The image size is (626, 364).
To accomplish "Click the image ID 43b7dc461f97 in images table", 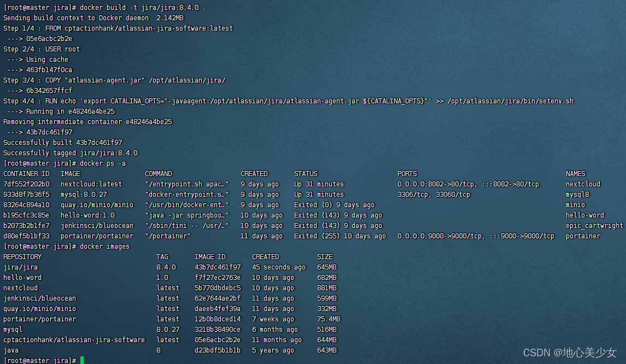I will [x=218, y=267].
